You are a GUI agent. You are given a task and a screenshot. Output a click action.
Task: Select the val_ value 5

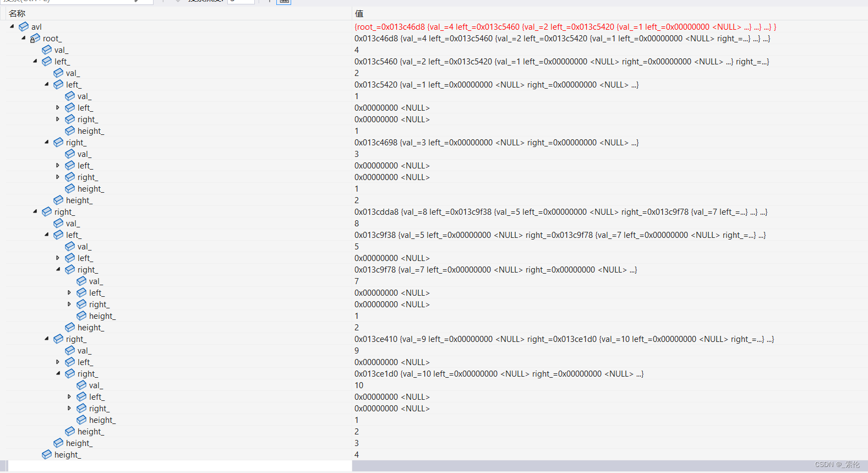pyautogui.click(x=357, y=247)
